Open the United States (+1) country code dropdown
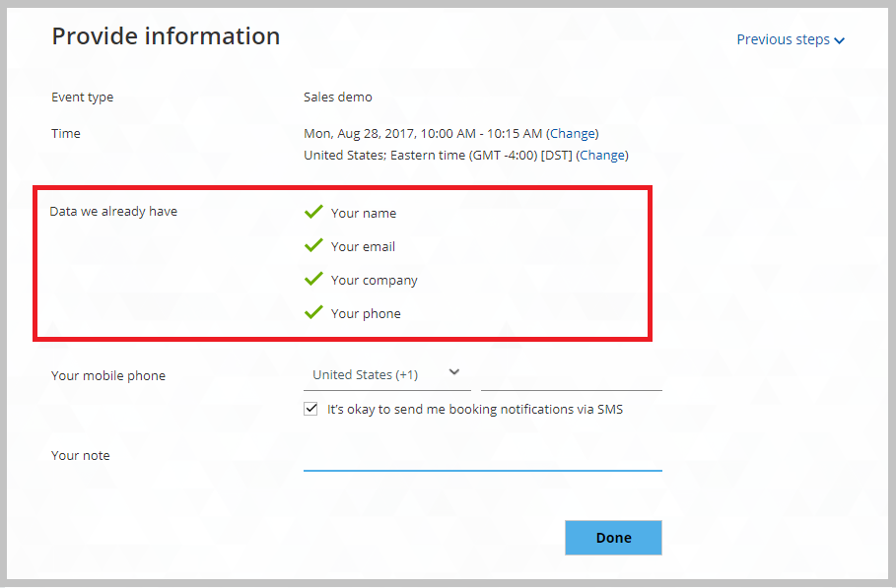Image resolution: width=896 pixels, height=588 pixels. 386,375
